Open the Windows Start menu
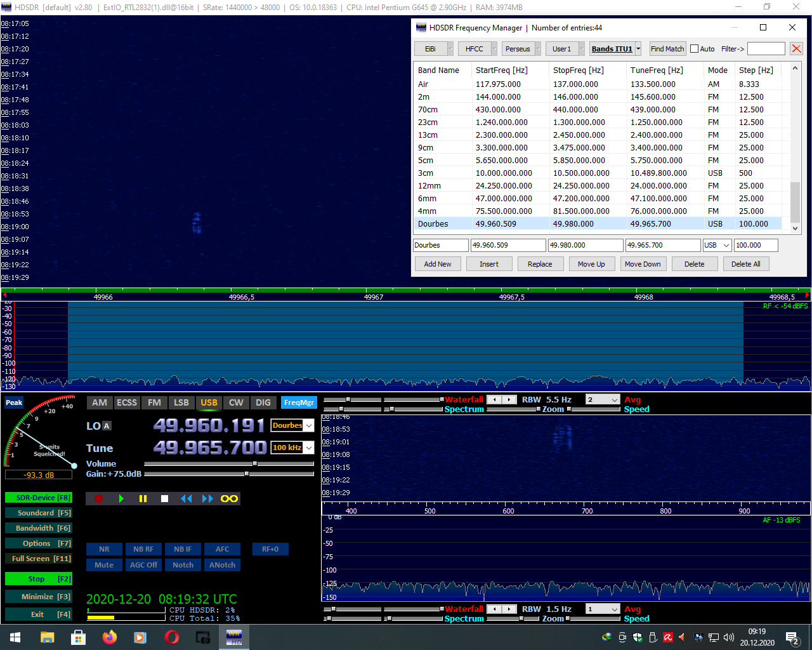 coord(15,637)
